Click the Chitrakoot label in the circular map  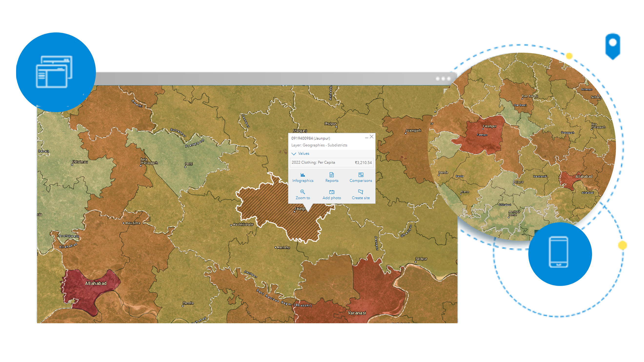click(505, 205)
